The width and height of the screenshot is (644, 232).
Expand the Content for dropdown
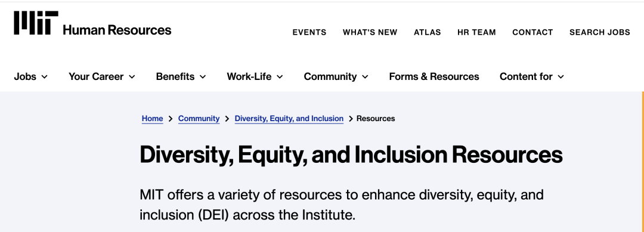(532, 76)
